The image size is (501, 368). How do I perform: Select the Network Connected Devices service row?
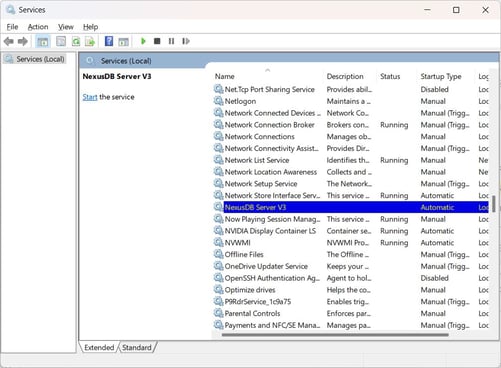(351, 113)
